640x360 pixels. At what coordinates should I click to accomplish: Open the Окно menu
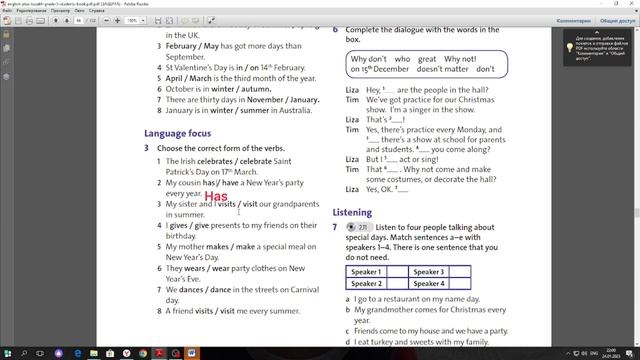tap(80, 11)
